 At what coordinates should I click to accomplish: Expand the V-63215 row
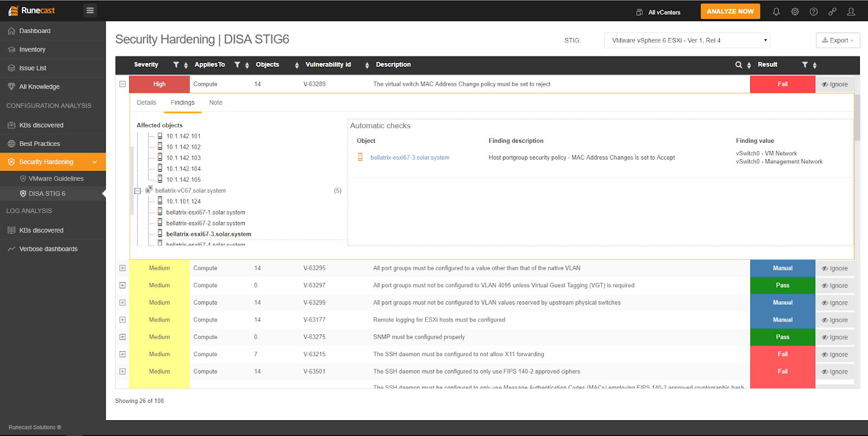(123, 355)
